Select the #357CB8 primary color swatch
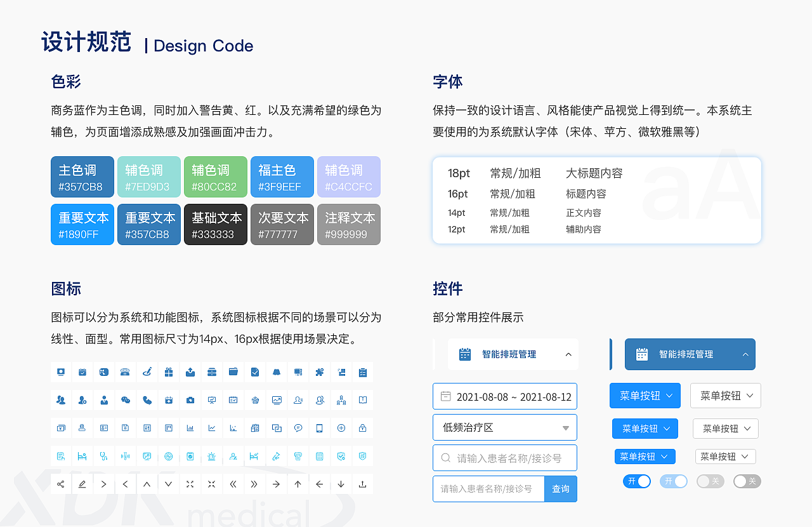This screenshot has height=527, width=812. (82, 177)
